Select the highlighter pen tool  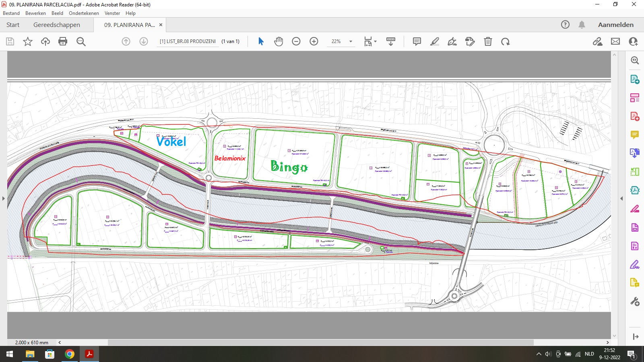[435, 41]
